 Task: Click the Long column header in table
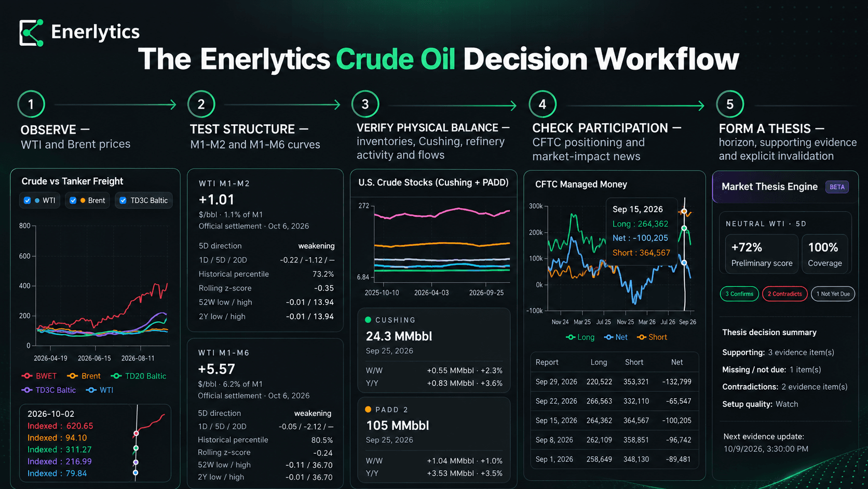coord(599,362)
